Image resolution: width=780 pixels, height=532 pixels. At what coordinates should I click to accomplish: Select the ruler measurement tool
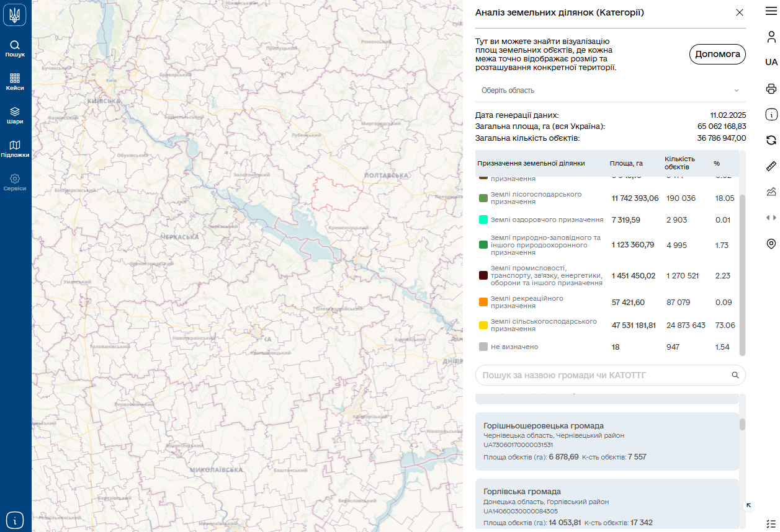pos(771,166)
